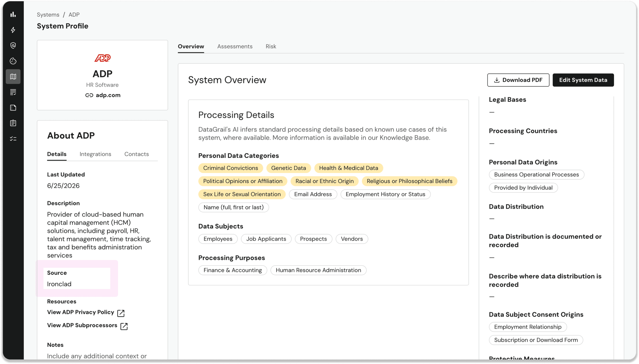The height and width of the screenshot is (364, 639).
Task: Open the Integrations tab
Action: 95,154
